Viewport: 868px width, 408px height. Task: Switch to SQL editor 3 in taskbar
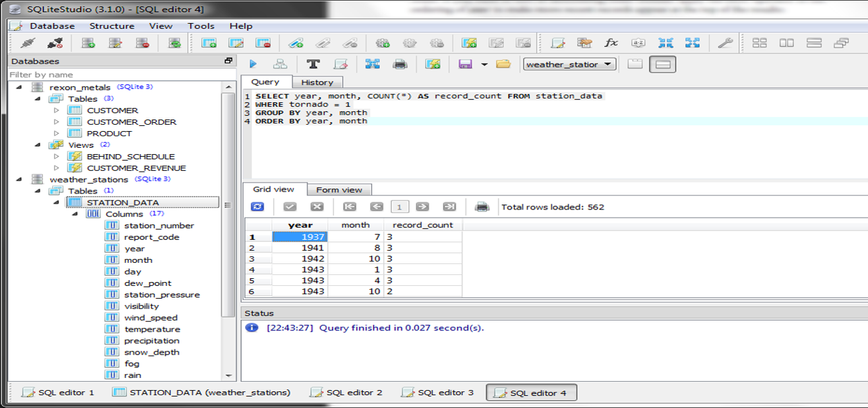point(438,392)
